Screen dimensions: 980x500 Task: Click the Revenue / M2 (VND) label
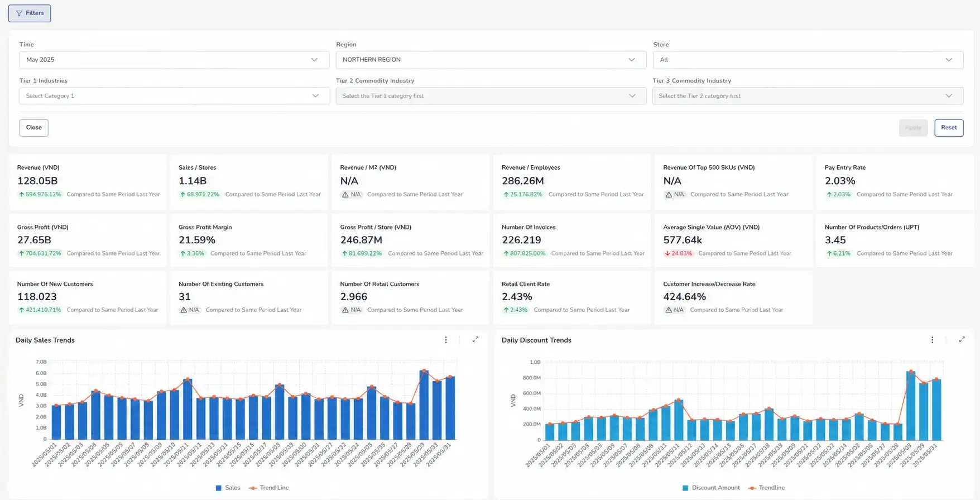368,167
